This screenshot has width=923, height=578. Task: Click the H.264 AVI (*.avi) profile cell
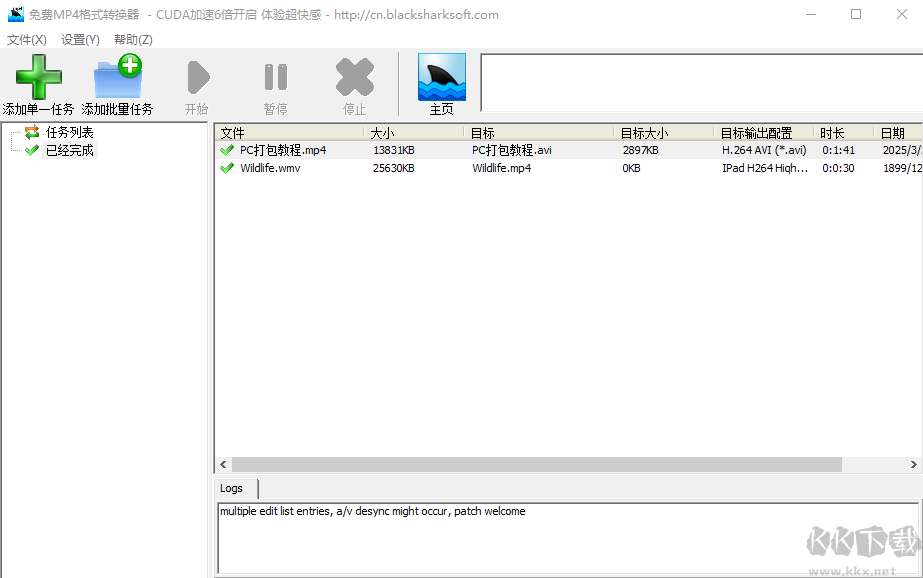764,150
